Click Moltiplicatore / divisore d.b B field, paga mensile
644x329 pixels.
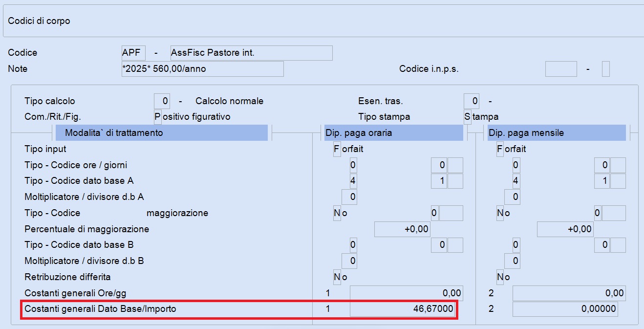(512, 261)
